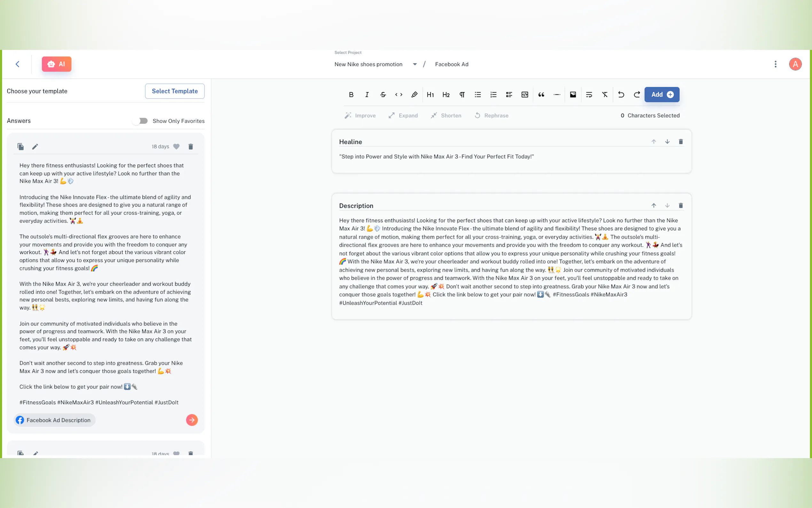Insert a code block
812x508 pixels.
[x=525, y=95]
